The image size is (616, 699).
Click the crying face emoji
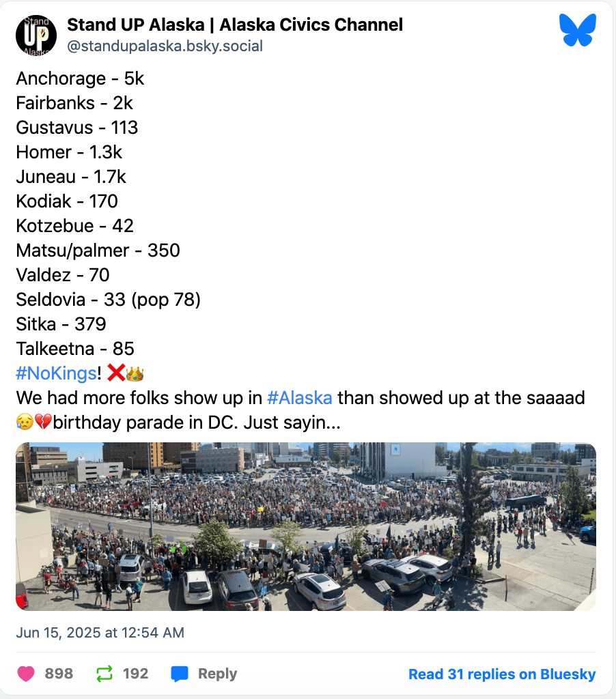tap(25, 423)
